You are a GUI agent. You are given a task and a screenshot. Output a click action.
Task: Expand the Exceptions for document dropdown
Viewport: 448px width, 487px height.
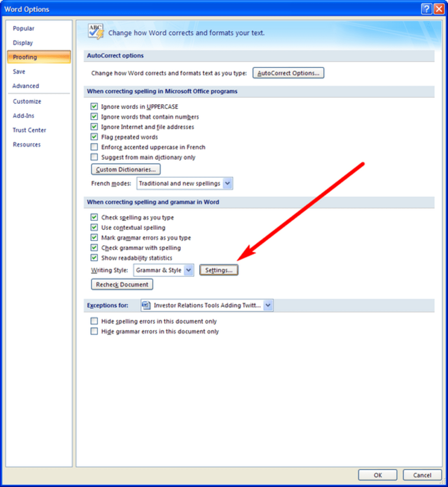click(x=268, y=305)
